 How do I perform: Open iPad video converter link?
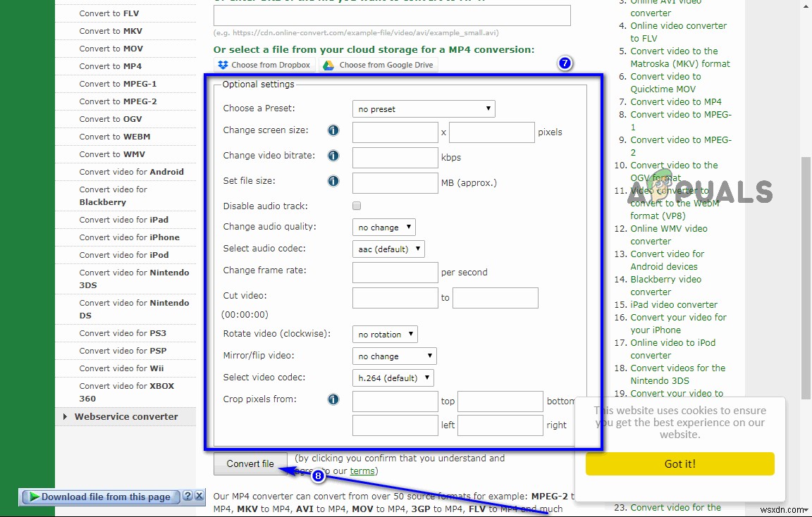point(674,305)
